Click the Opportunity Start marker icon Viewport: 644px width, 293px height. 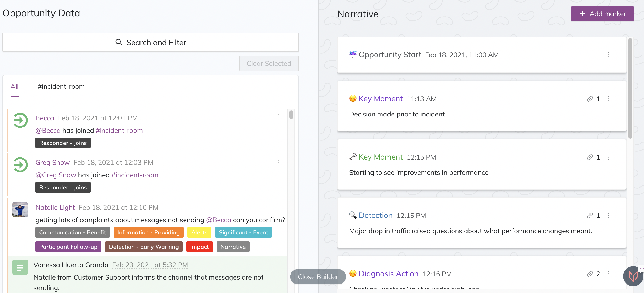(352, 54)
